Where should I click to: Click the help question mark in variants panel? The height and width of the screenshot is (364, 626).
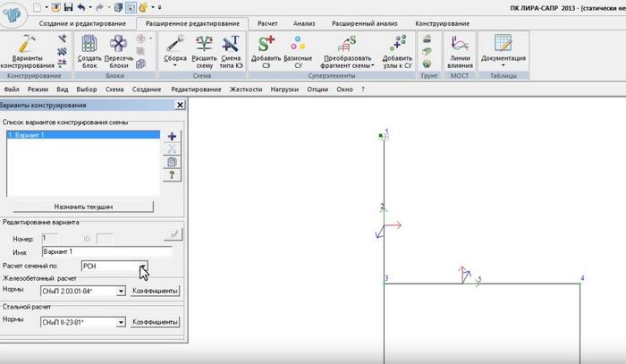(x=173, y=174)
